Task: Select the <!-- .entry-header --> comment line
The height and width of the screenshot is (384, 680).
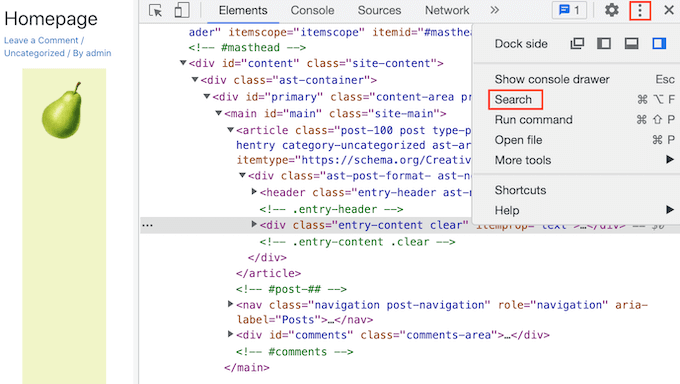Action: 331,209
